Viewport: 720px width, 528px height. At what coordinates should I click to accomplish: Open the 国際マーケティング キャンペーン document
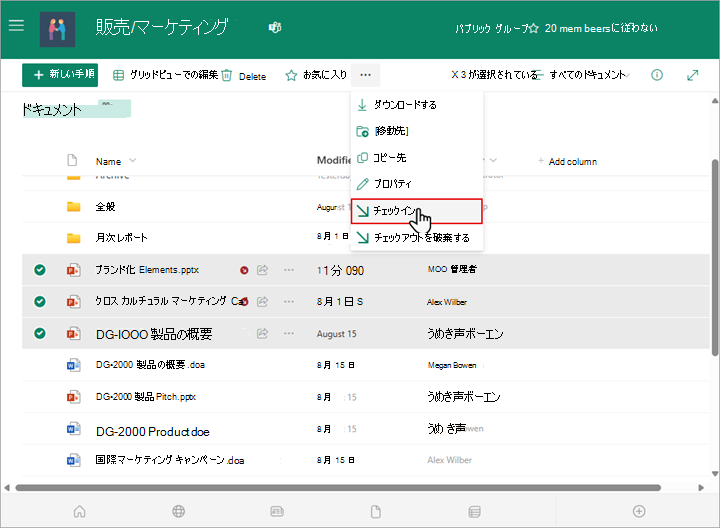pos(170,460)
